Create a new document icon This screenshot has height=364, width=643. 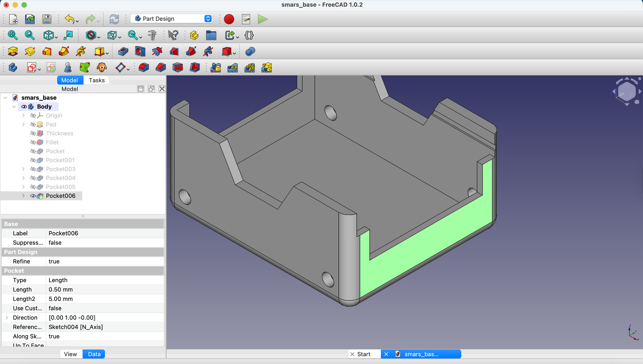click(13, 19)
